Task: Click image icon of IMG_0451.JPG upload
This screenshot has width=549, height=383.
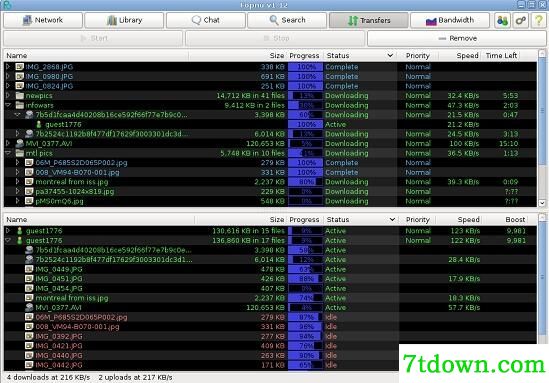Action: pyautogui.click(x=29, y=279)
